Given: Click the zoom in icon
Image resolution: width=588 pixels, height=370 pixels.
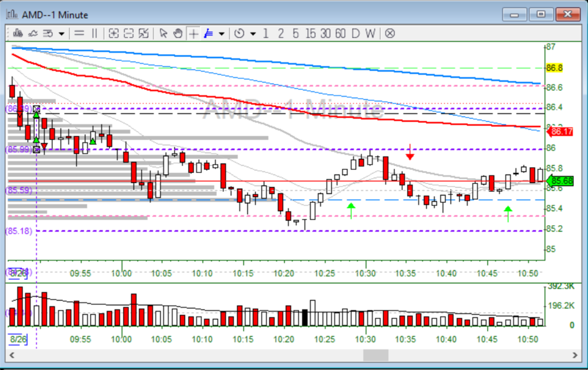Looking at the screenshot, I should coord(114,34).
